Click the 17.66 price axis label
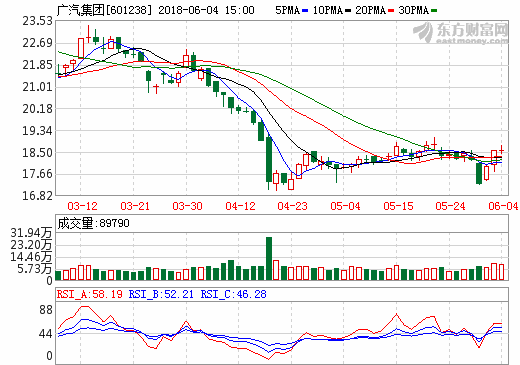Screen dimensions: 520x365 tap(37, 174)
